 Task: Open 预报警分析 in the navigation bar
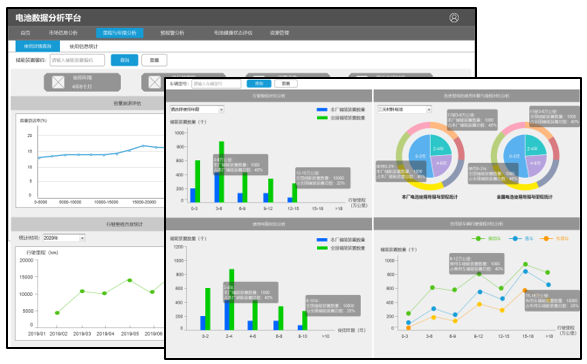pyautogui.click(x=172, y=33)
